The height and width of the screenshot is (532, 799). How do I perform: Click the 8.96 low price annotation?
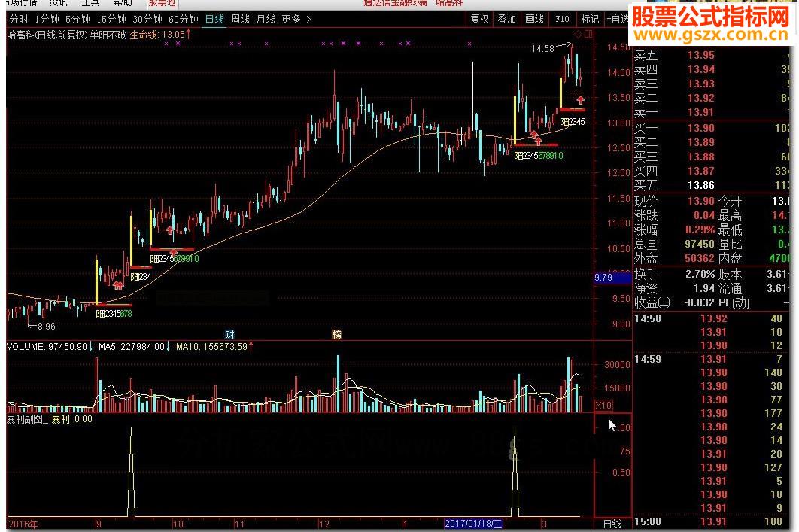click(47, 327)
